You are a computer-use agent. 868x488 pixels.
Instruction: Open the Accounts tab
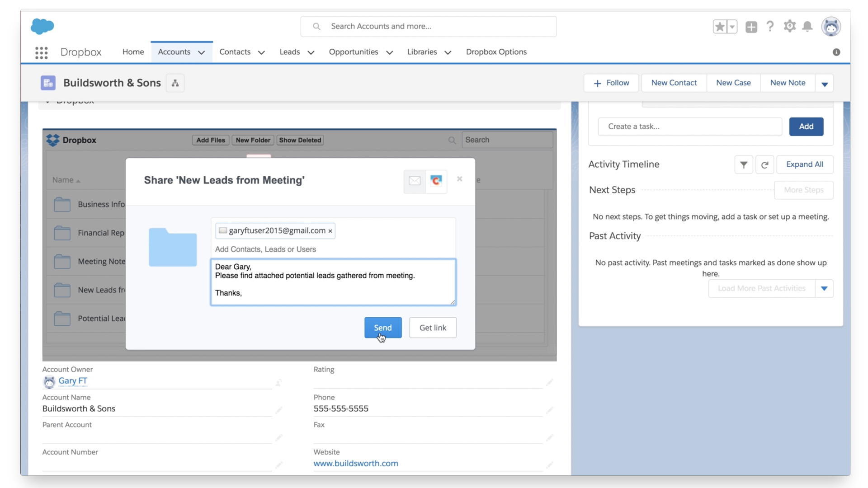click(174, 52)
